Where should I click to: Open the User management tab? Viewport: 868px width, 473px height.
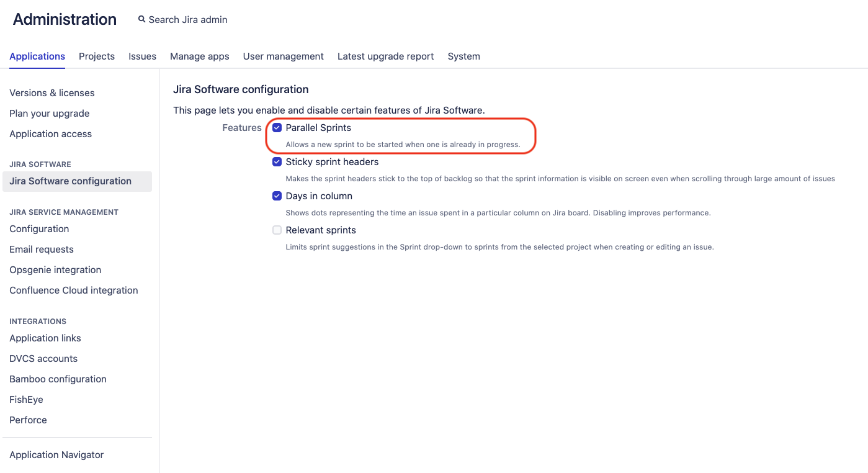click(284, 56)
